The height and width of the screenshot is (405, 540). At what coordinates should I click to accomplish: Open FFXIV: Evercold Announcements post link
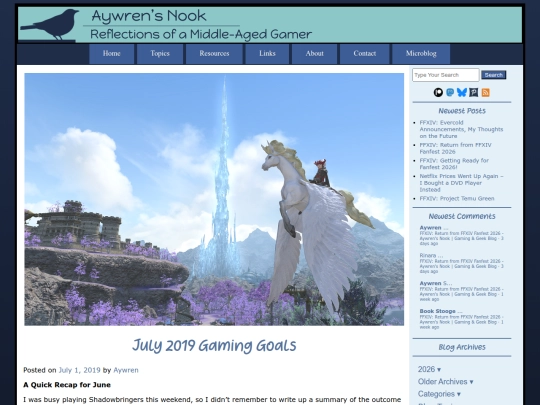pos(461,129)
